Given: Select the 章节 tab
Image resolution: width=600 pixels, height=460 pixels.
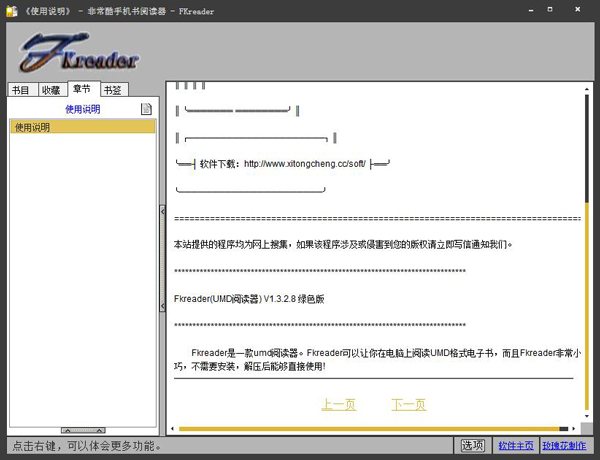Looking at the screenshot, I should [84, 89].
